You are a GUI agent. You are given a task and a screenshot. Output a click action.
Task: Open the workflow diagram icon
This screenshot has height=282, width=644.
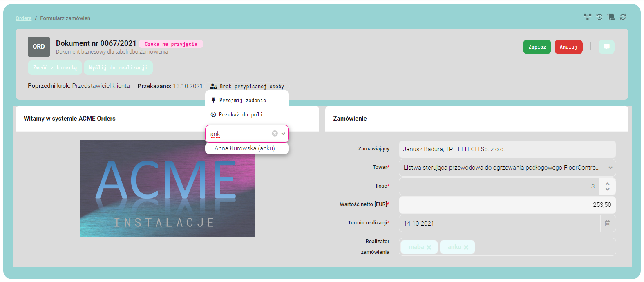tap(587, 17)
